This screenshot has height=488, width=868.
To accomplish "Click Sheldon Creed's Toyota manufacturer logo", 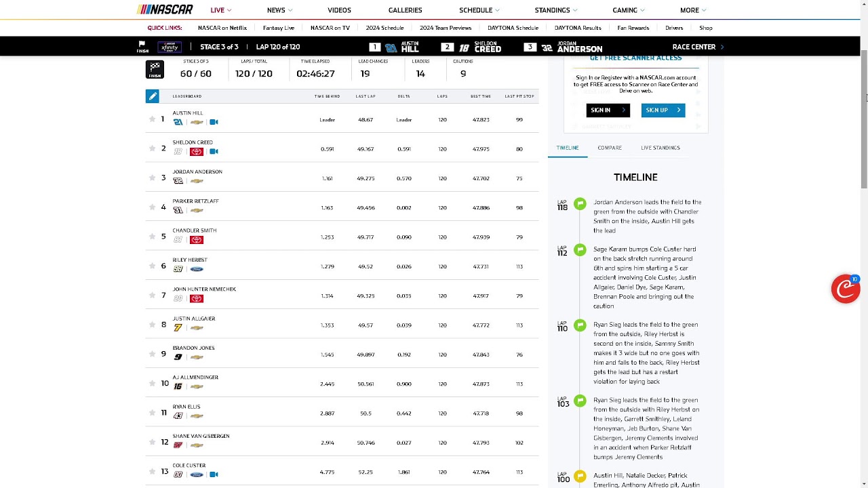I will click(197, 151).
